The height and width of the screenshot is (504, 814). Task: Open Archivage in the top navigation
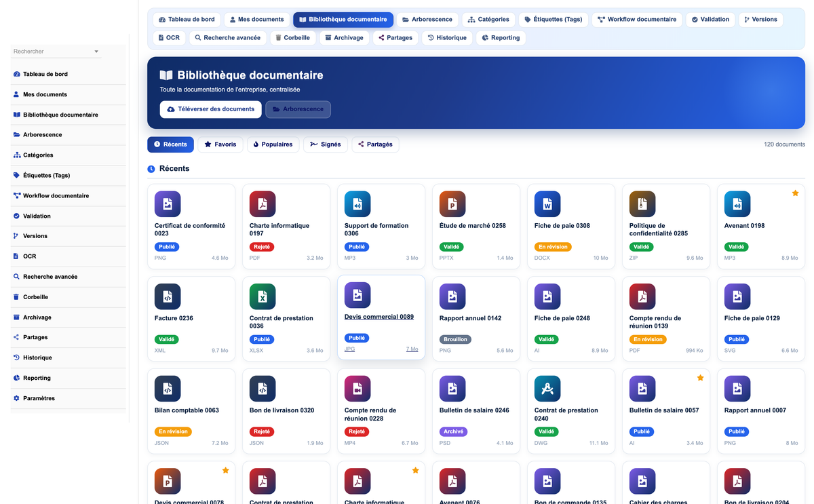click(x=345, y=38)
